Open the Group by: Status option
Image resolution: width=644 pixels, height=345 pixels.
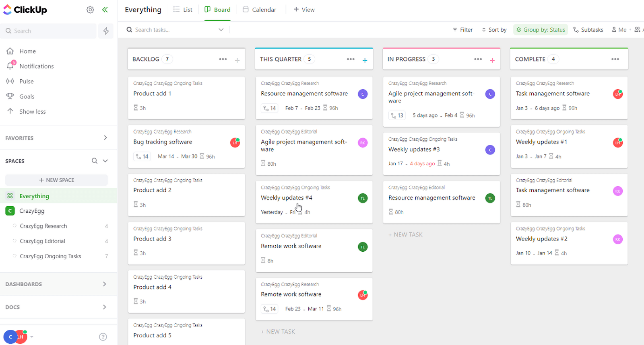click(541, 30)
